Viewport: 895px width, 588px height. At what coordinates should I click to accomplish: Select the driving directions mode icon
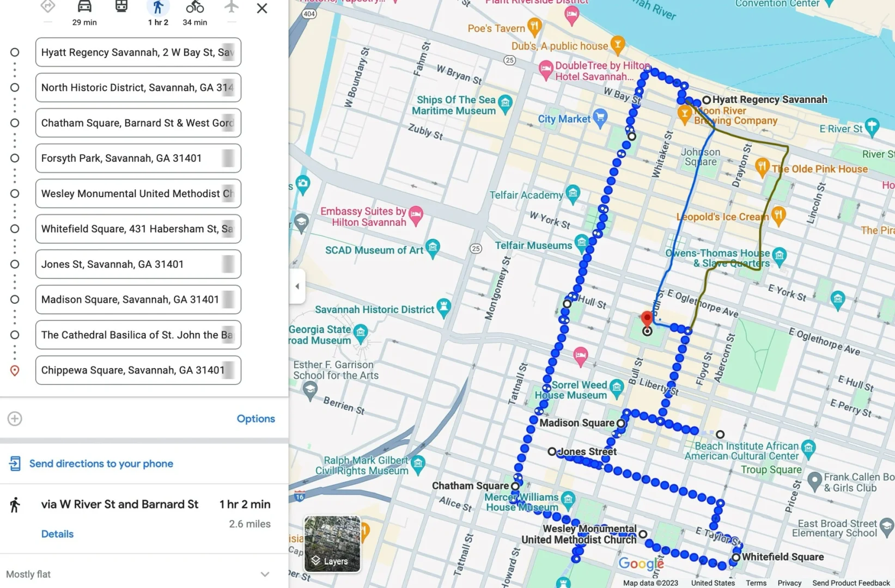click(x=84, y=7)
